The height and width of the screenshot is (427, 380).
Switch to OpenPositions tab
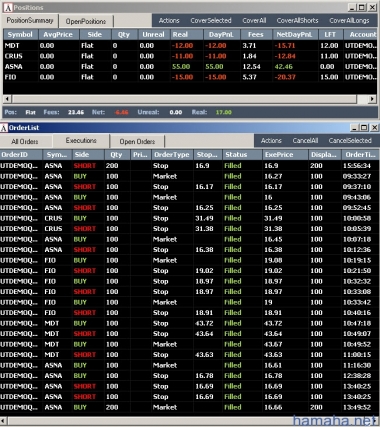click(x=86, y=21)
